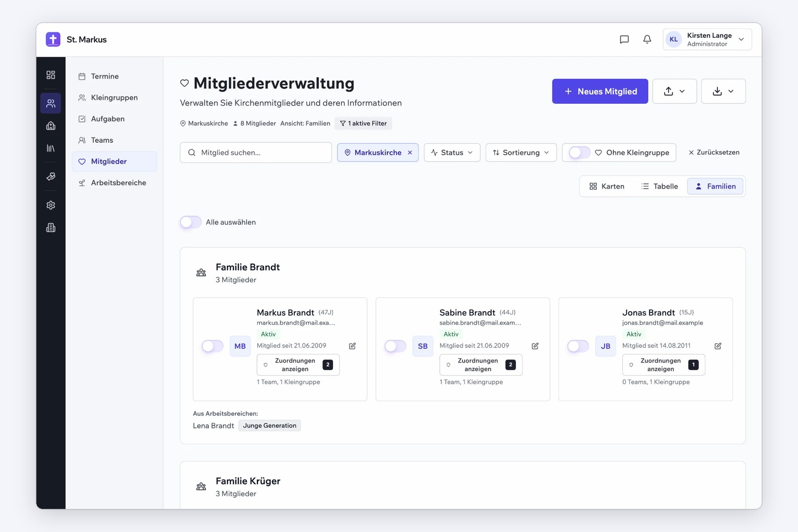798x532 pixels.
Task: Open the download import dropdown
Action: click(x=724, y=91)
